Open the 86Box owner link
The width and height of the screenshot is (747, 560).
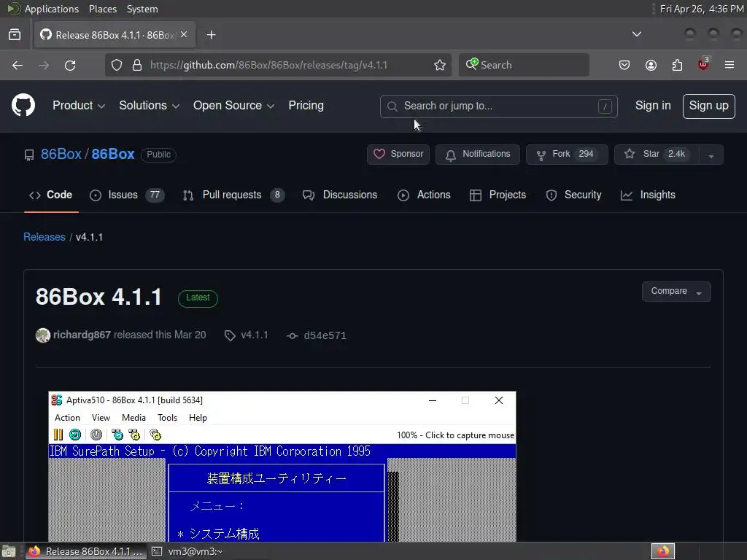61,155
